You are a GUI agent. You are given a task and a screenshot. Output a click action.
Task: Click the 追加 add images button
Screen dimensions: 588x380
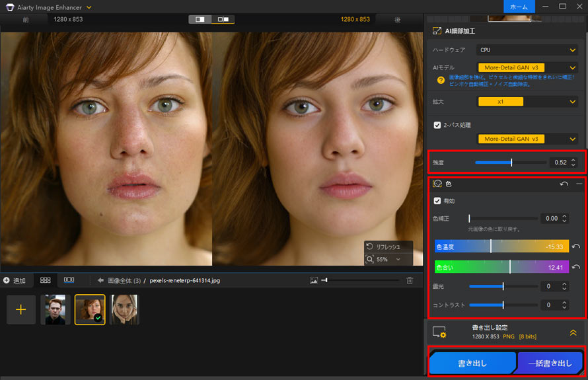tap(15, 280)
